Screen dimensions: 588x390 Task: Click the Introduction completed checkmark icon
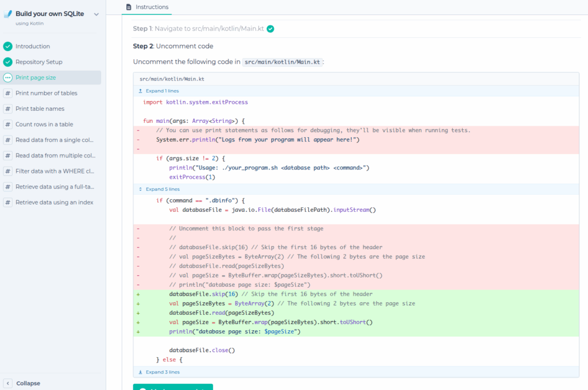(8, 47)
